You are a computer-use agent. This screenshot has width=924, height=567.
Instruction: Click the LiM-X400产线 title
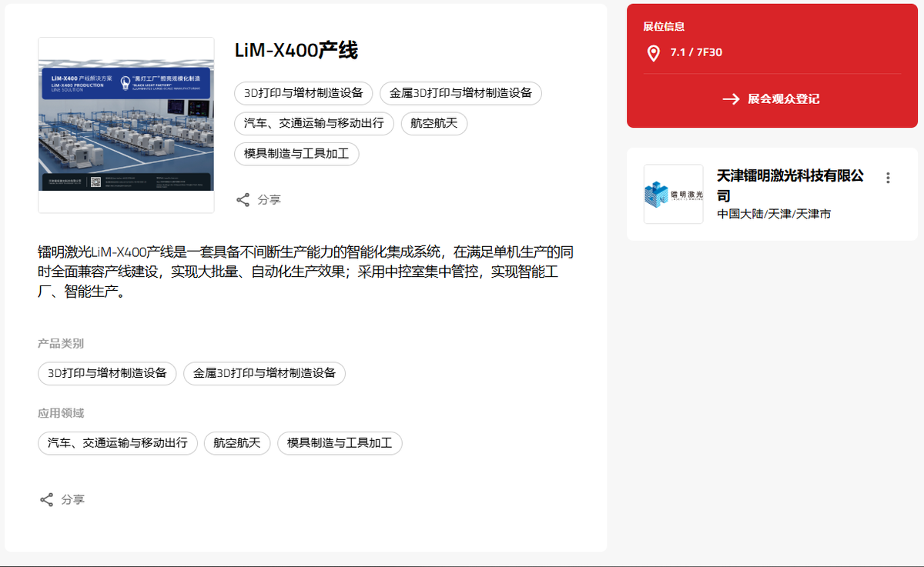(296, 50)
